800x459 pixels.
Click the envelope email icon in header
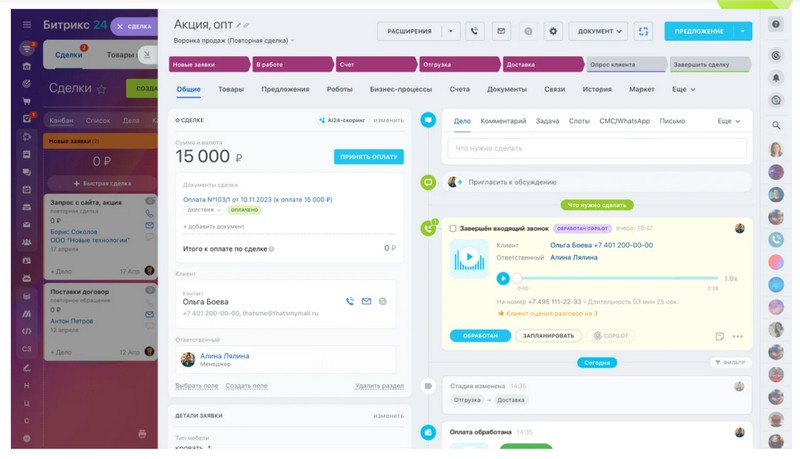point(501,32)
